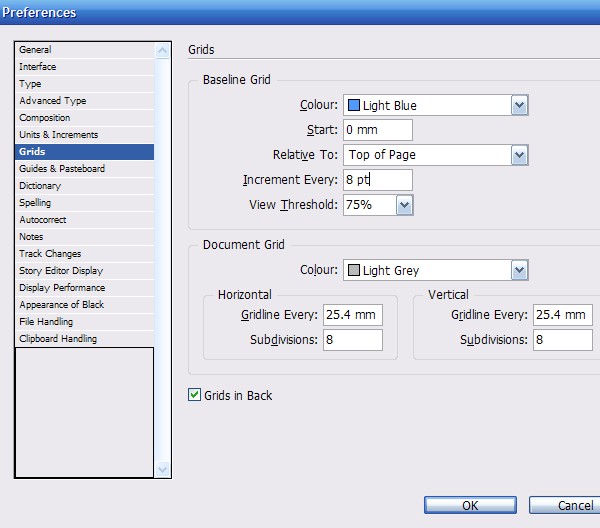Go to Story Editor Display settings
600x528 pixels.
(60, 271)
